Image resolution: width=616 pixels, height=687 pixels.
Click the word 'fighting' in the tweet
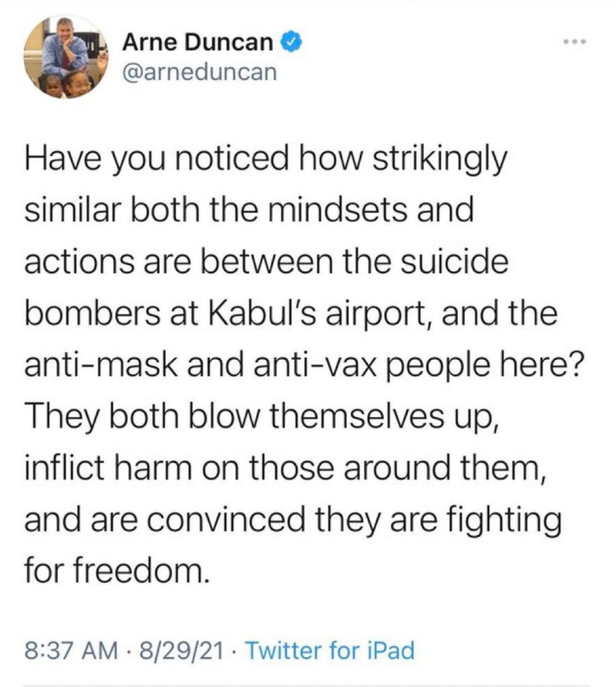pyautogui.click(x=504, y=520)
